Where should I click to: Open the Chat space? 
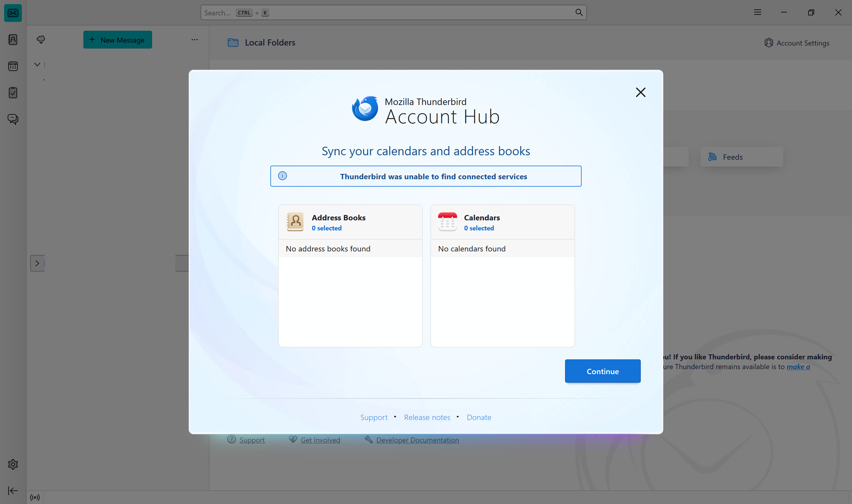[x=13, y=119]
